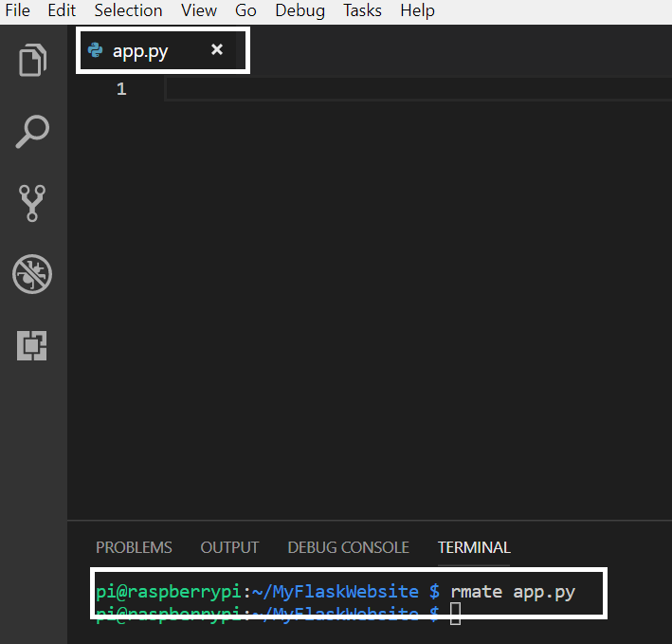The height and width of the screenshot is (644, 672).
Task: Open the Source Control branch icon
Action: pyautogui.click(x=32, y=203)
